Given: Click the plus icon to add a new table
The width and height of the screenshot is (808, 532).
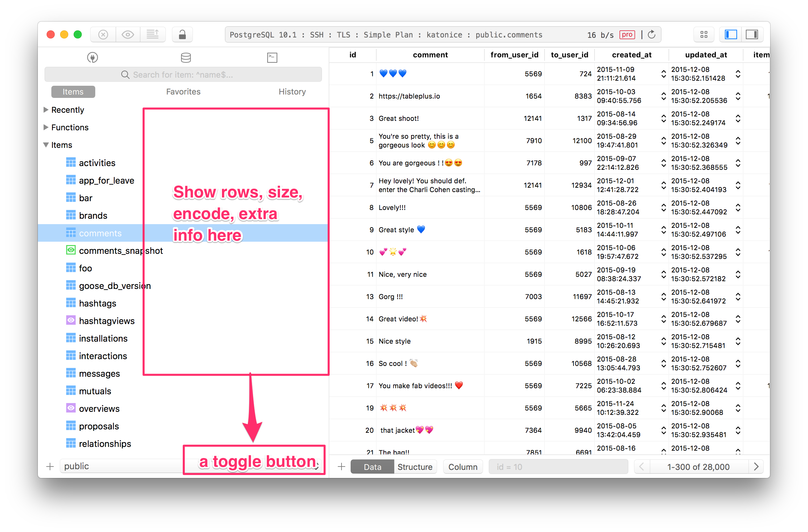Looking at the screenshot, I should (50, 466).
